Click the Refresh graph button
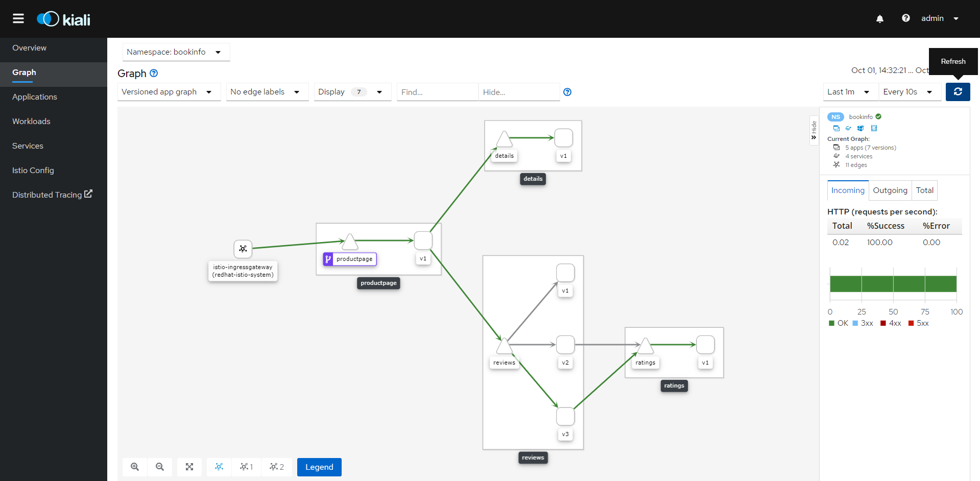This screenshot has width=980, height=481. (958, 92)
